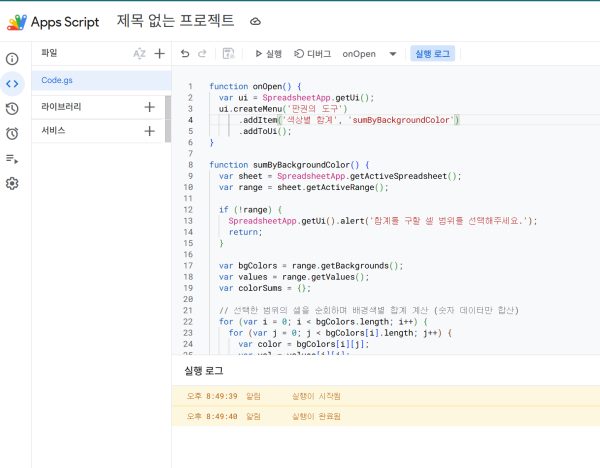Click the 라이브러리 section label
The height and width of the screenshot is (468, 600).
coord(61,107)
